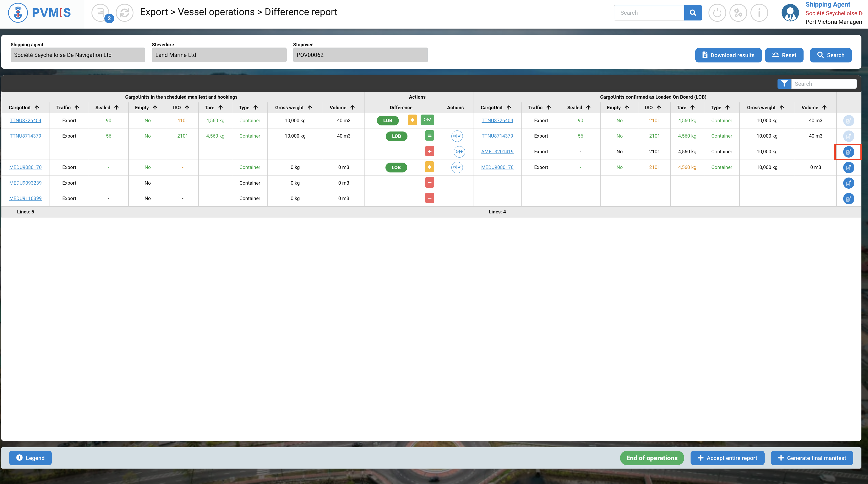868x484 pixels.
Task: Click the Generate final manifest button
Action: tap(812, 458)
